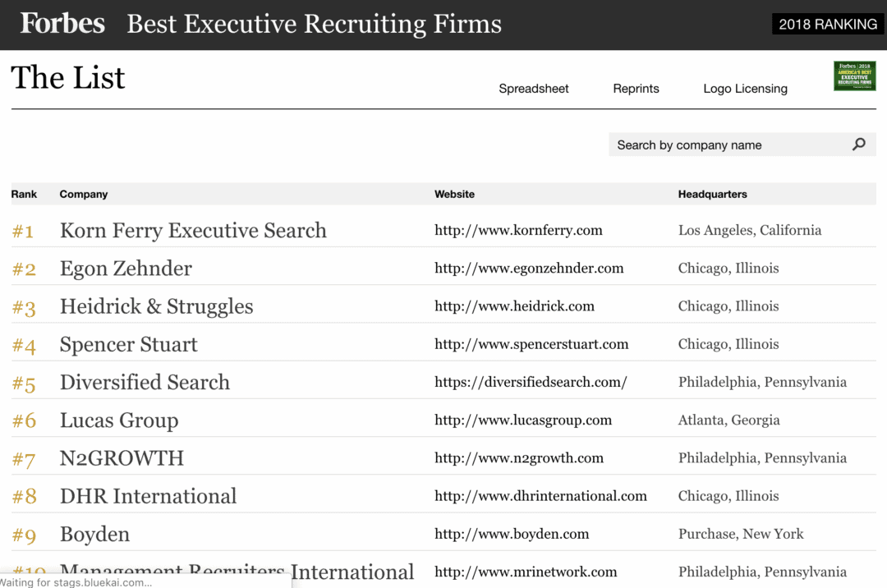Screen dimensions: 887x588
Task: Sort by the Headquarters column header
Action: click(x=711, y=194)
